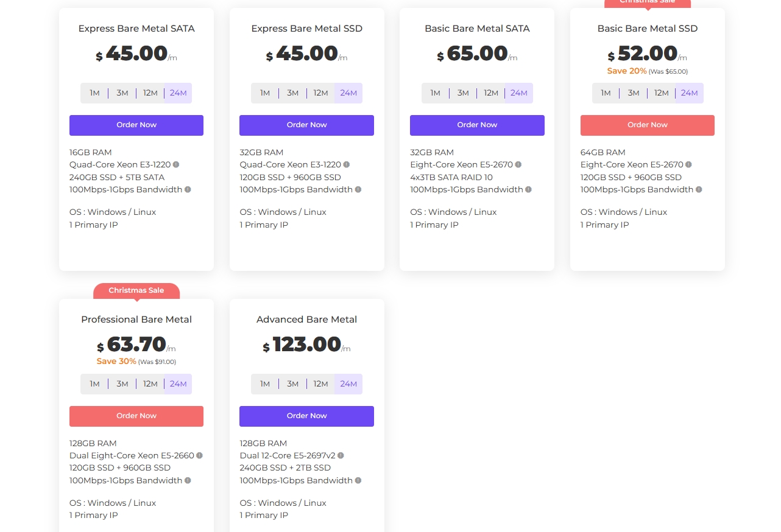Order the Express Bare Metal SATA plan
The image size is (781, 532).
pos(136,125)
